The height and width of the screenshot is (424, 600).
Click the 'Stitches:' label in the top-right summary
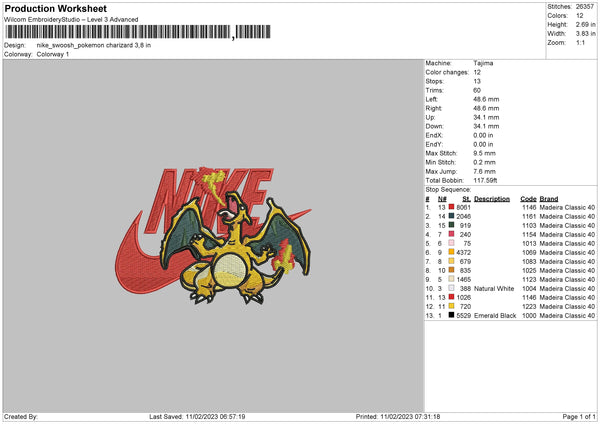(x=559, y=7)
